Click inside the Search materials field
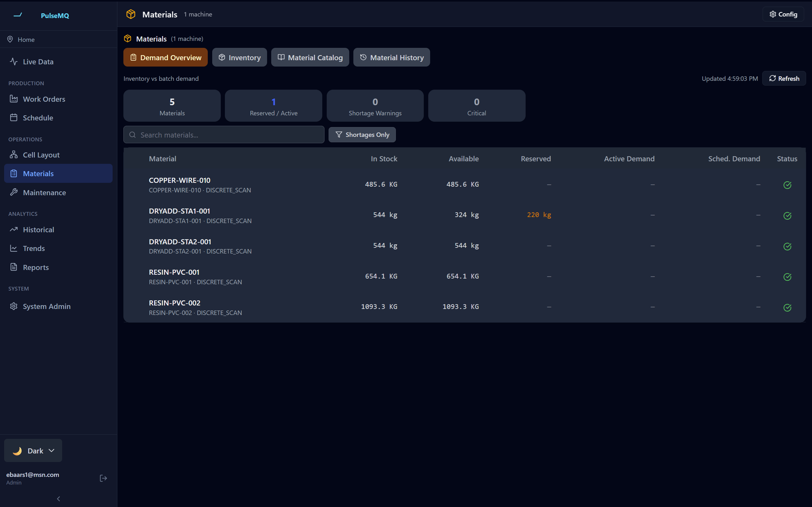 (224, 134)
